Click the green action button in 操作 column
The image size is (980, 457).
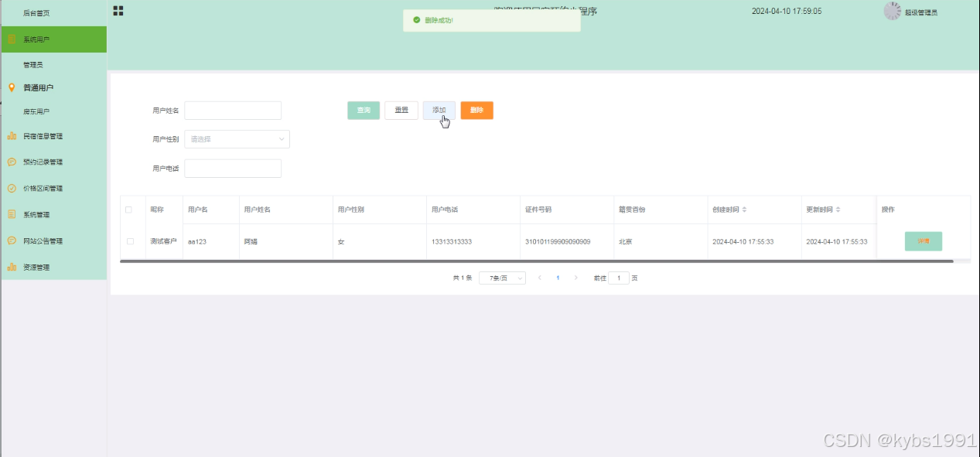(924, 241)
